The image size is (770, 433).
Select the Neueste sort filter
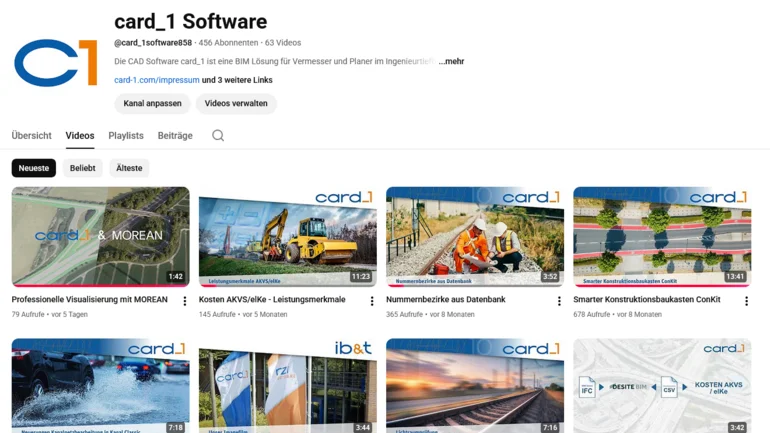point(34,168)
